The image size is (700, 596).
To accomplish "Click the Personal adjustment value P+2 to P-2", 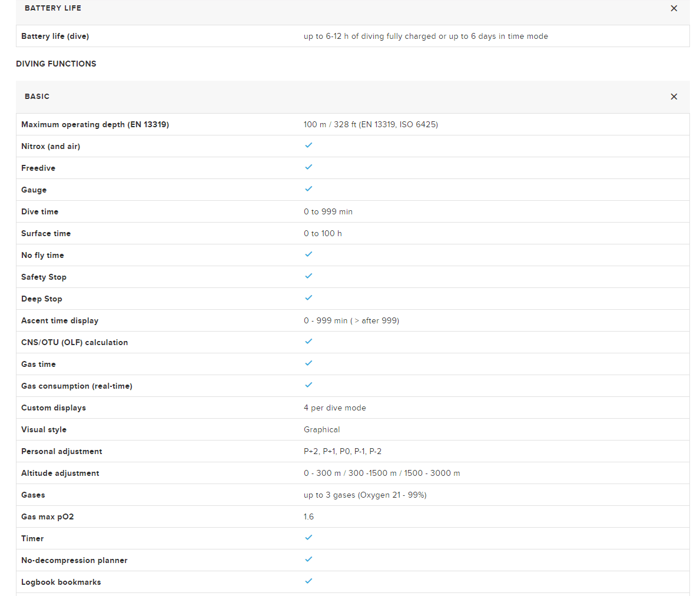I will coord(343,452).
